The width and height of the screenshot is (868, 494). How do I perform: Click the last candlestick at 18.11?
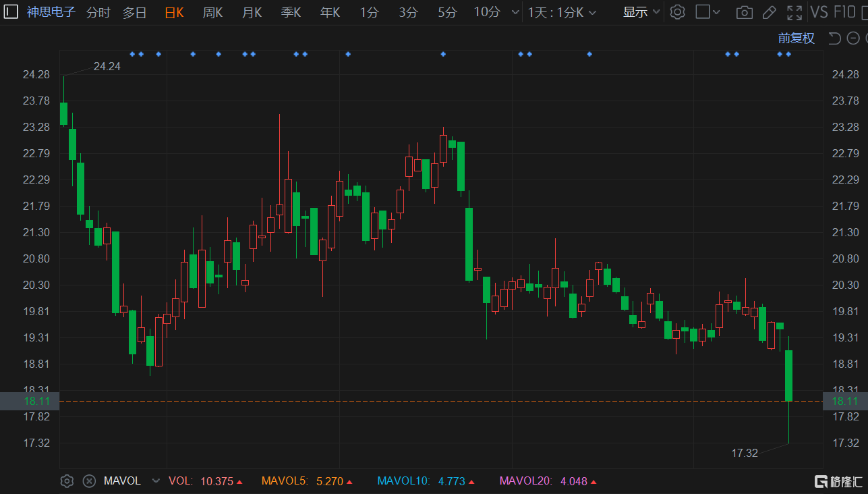point(788,375)
